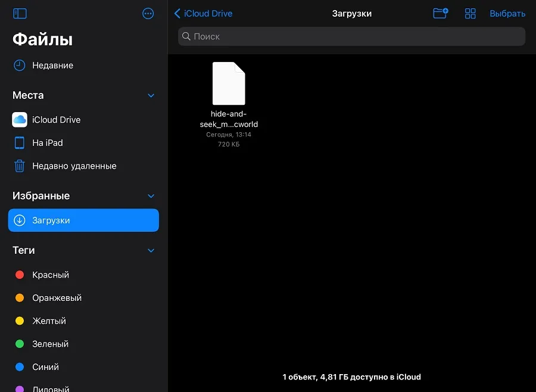The height and width of the screenshot is (392, 536).
Task: Open the hide-and-seek mcworld file
Action: [x=229, y=84]
